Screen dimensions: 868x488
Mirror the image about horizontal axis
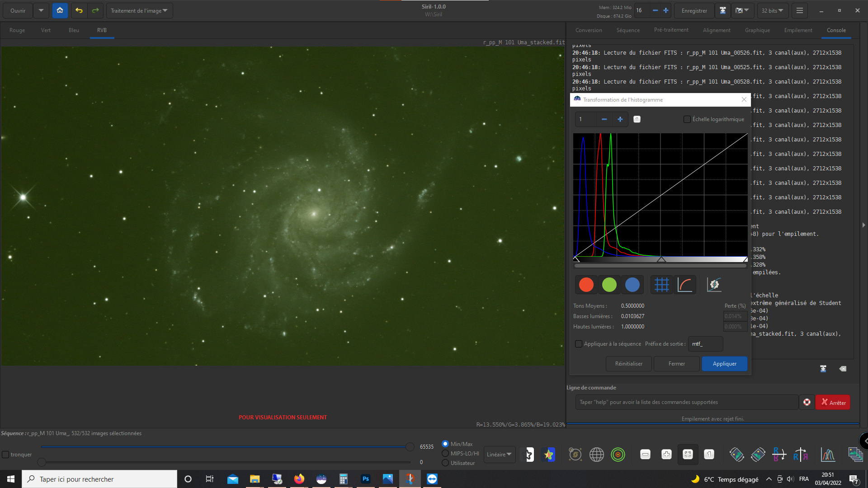(x=779, y=455)
